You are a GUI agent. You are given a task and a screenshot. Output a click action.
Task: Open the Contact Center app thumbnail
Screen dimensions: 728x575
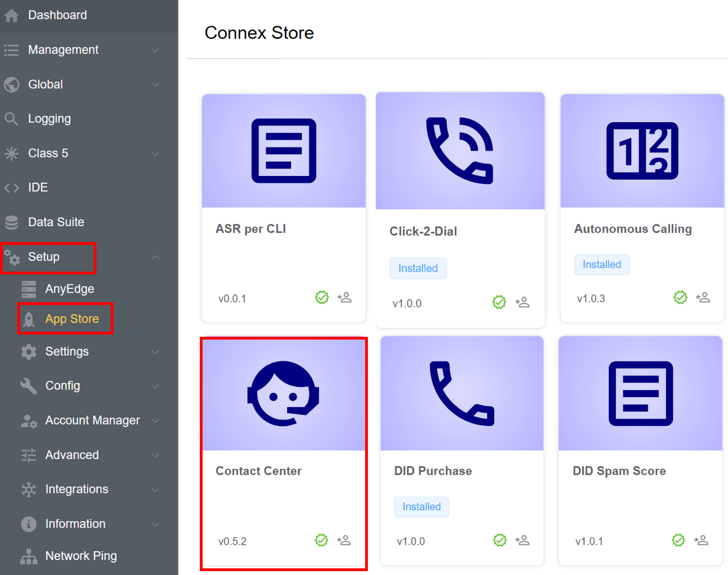(x=283, y=394)
